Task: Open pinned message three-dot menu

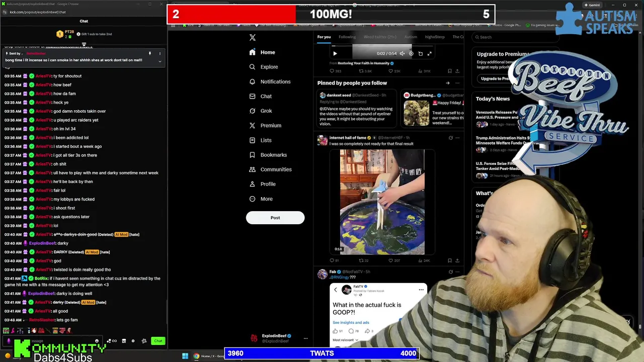Action: (160, 53)
